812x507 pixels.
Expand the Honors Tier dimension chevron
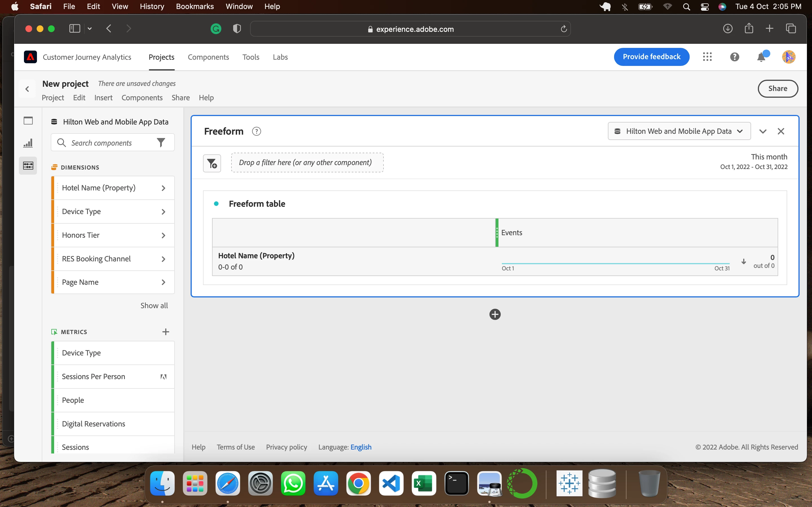pos(164,235)
